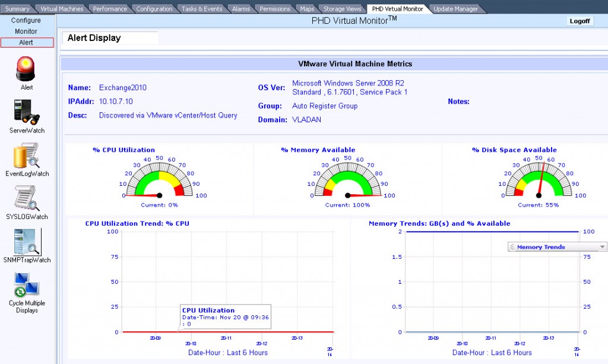
Task: Open the Memory Trends dropdown
Action: point(556,246)
